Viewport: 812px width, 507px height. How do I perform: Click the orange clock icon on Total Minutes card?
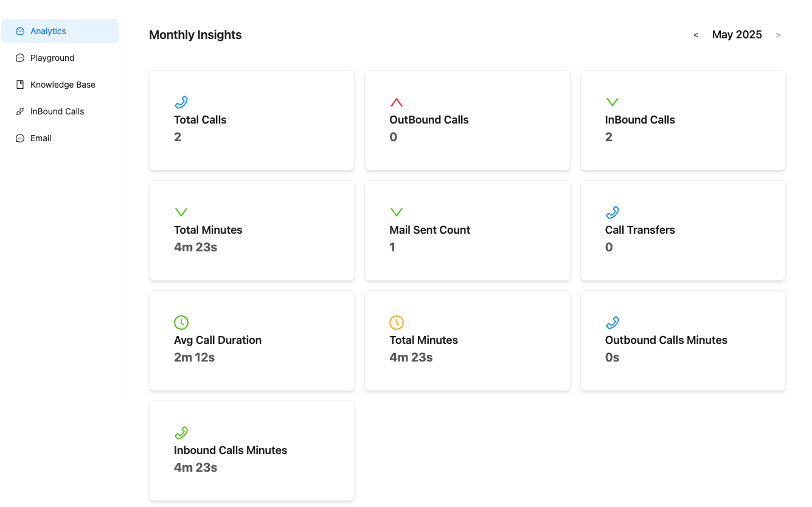(x=397, y=322)
